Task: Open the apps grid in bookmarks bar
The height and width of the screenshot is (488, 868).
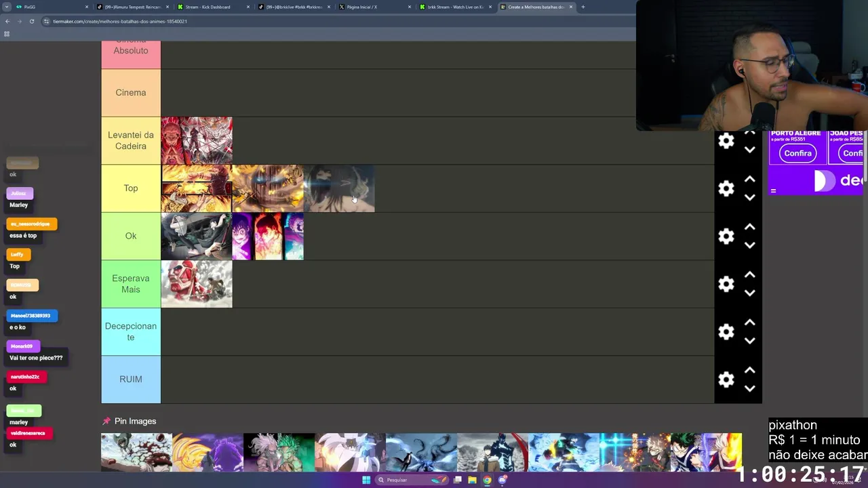Action: coord(7,34)
